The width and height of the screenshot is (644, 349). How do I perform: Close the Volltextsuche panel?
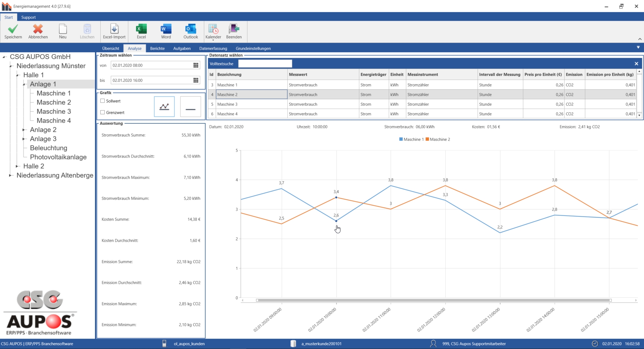coord(636,64)
